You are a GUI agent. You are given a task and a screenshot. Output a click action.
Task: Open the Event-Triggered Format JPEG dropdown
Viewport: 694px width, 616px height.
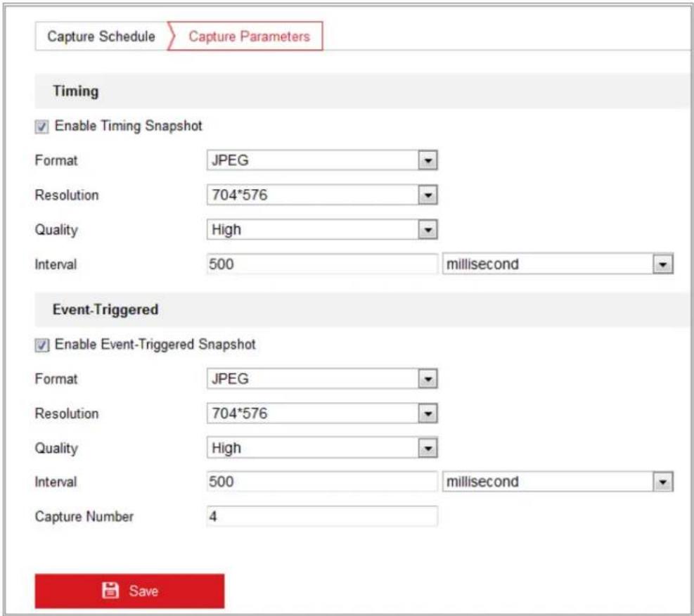tap(322, 379)
